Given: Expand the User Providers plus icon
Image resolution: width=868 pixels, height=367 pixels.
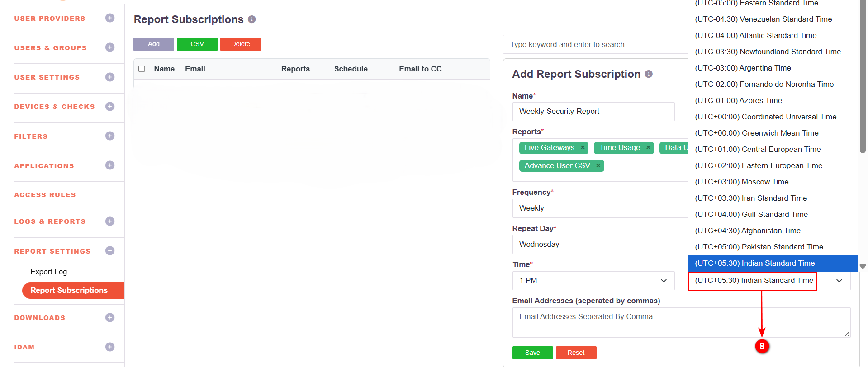Looking at the screenshot, I should pyautogui.click(x=109, y=18).
